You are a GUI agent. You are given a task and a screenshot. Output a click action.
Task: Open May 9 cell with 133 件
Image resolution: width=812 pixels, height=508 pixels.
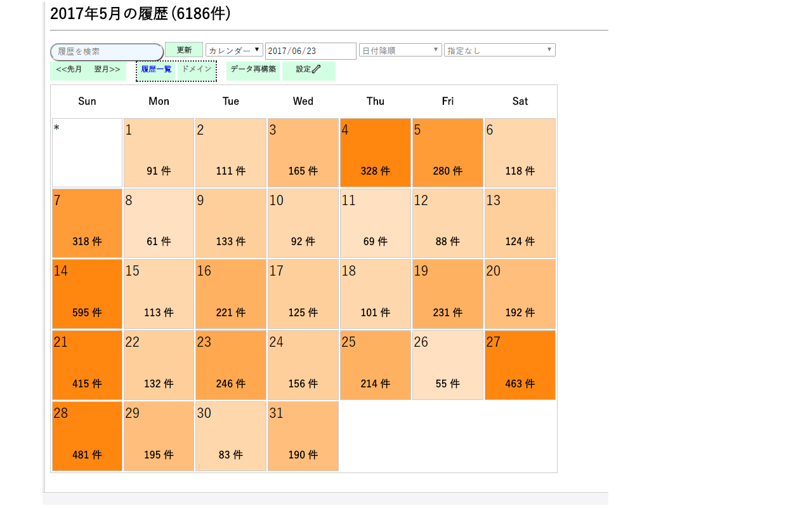click(231, 223)
